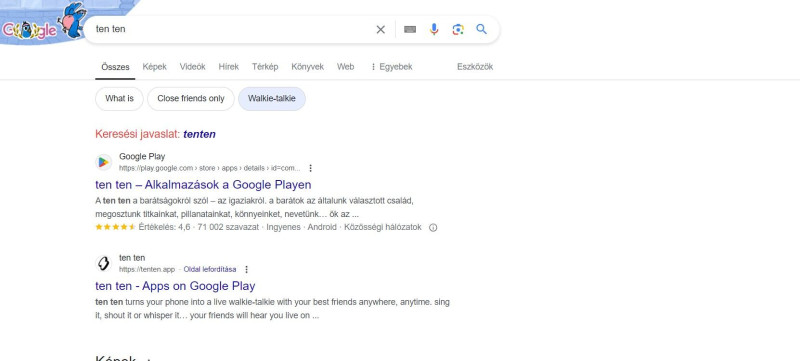The height and width of the screenshot is (361, 800).
Task: Click the yellow star rating icons
Action: pyautogui.click(x=115, y=227)
